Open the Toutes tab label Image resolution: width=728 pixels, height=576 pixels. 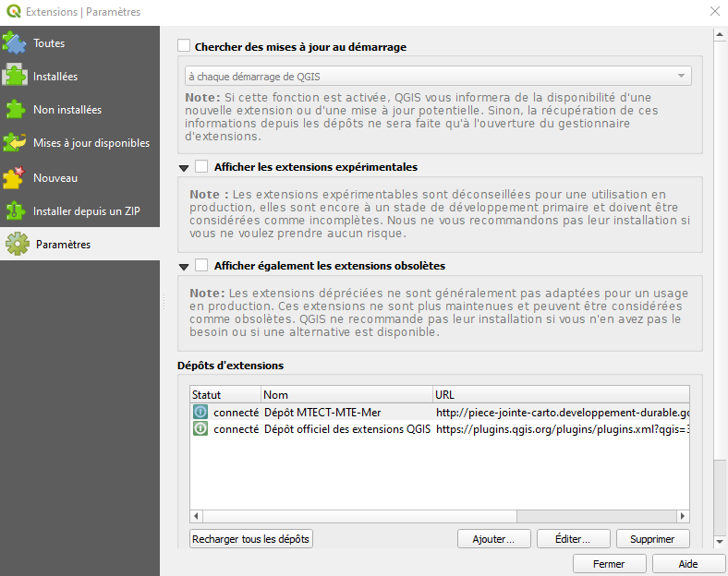coord(49,43)
